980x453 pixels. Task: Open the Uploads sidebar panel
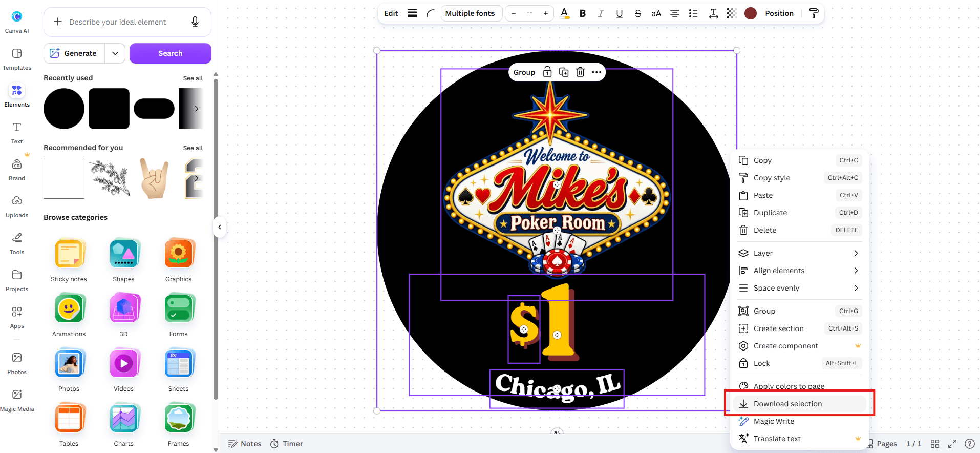(x=17, y=207)
